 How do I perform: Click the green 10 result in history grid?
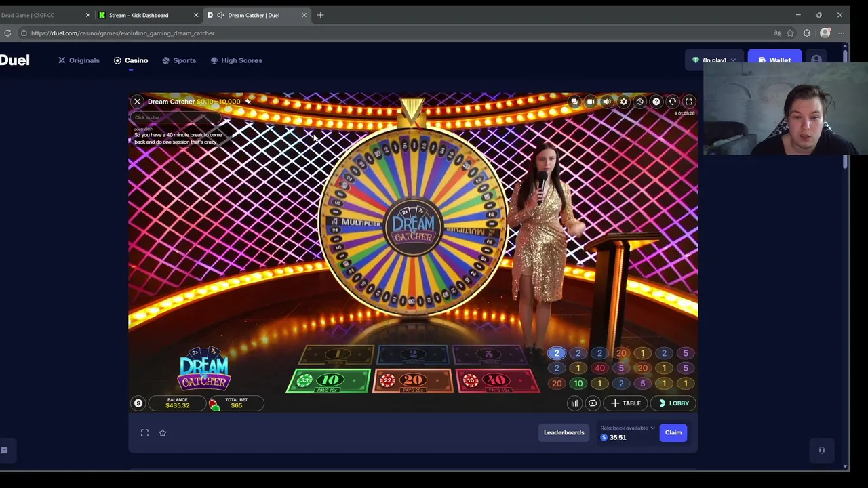point(578,384)
